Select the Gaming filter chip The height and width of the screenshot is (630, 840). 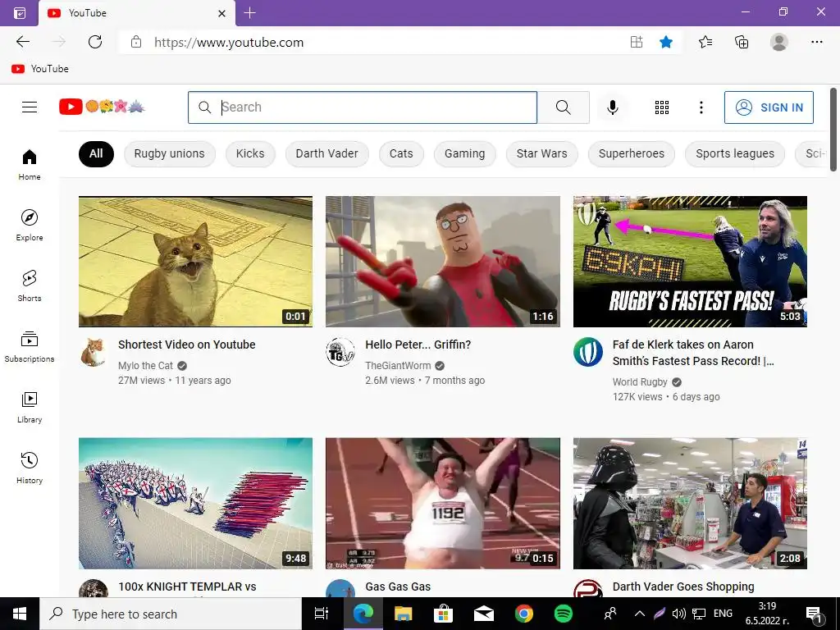464,153
